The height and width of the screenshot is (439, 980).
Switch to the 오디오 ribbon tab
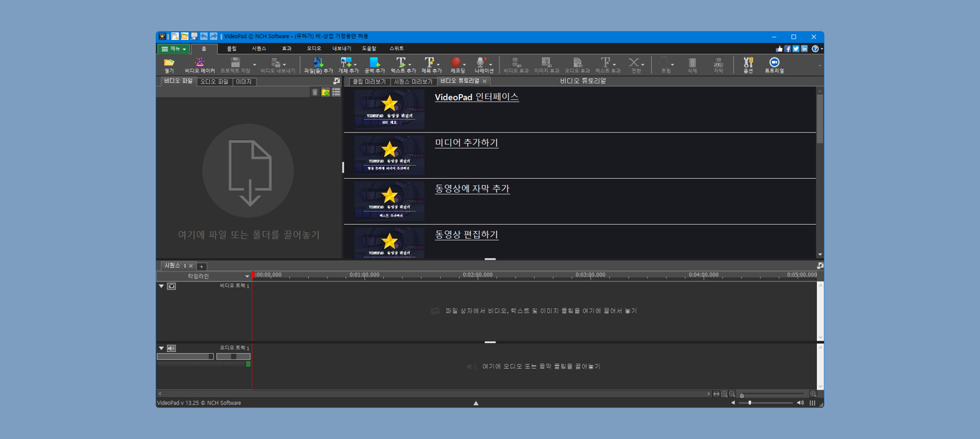tap(314, 49)
